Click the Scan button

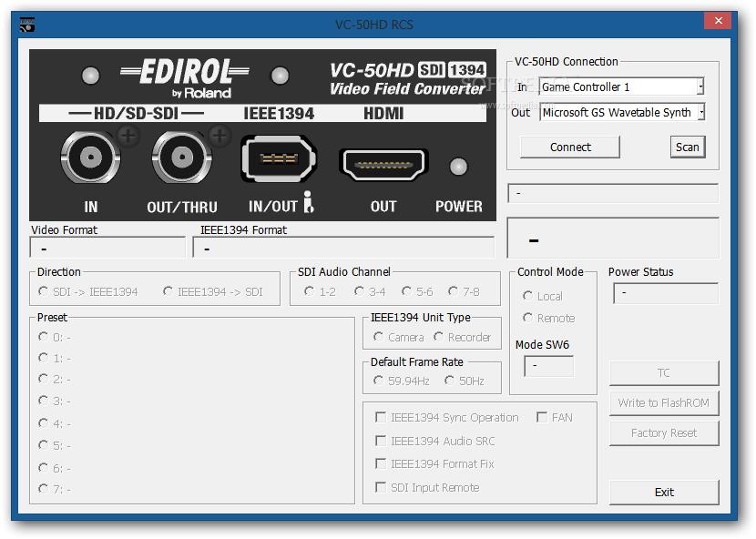(688, 147)
